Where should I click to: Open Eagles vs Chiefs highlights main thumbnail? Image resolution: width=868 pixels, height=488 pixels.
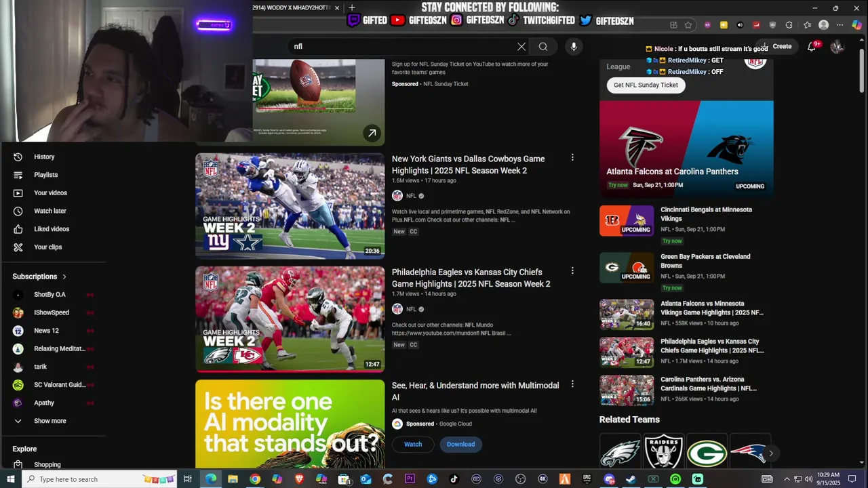click(x=290, y=319)
